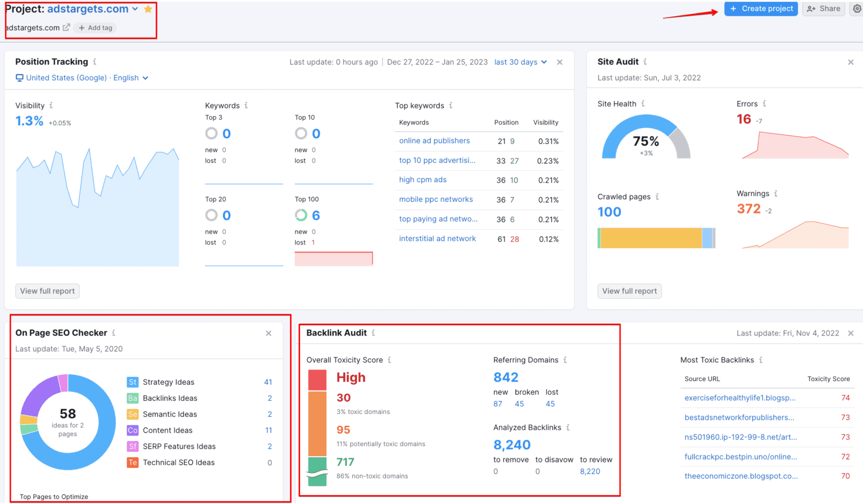Click the external link icon beside adstargets.com

(x=66, y=26)
